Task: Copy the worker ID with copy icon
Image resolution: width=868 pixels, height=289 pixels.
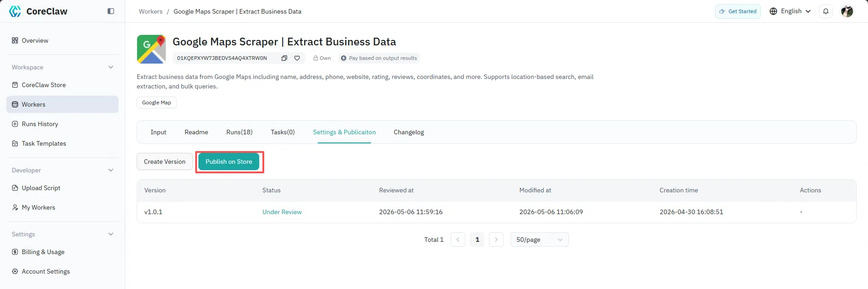Action: (284, 58)
